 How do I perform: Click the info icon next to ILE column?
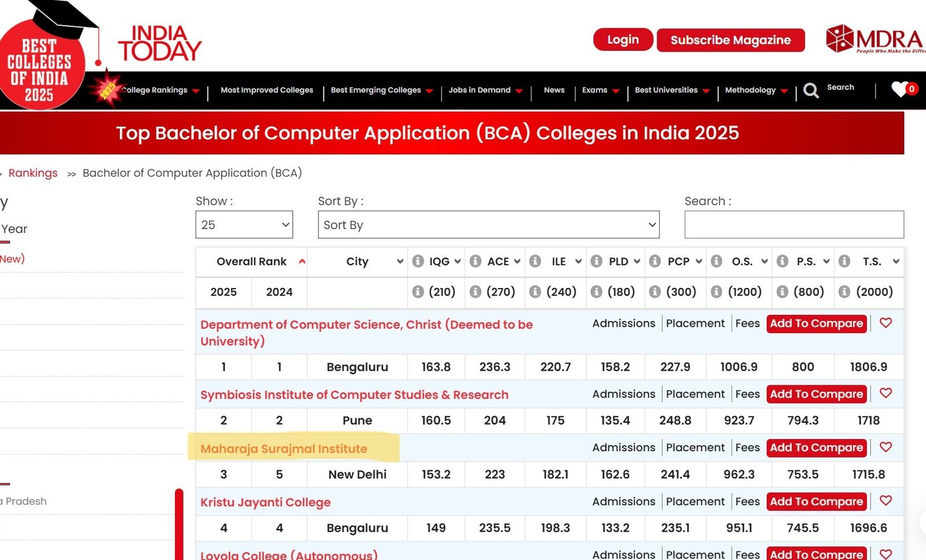(535, 261)
